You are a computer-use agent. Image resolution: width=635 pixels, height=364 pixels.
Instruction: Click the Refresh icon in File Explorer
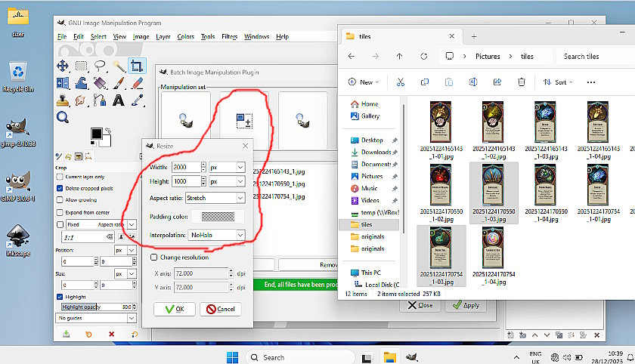click(x=423, y=56)
